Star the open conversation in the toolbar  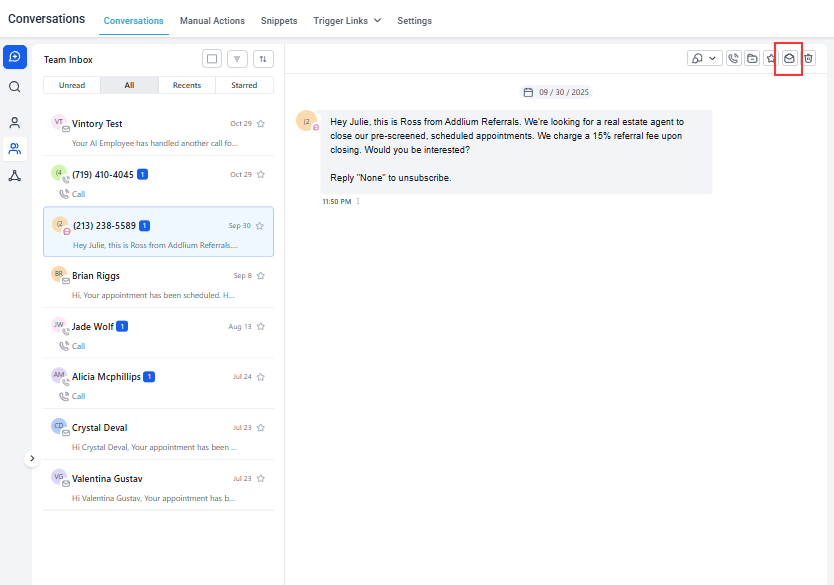click(x=771, y=59)
